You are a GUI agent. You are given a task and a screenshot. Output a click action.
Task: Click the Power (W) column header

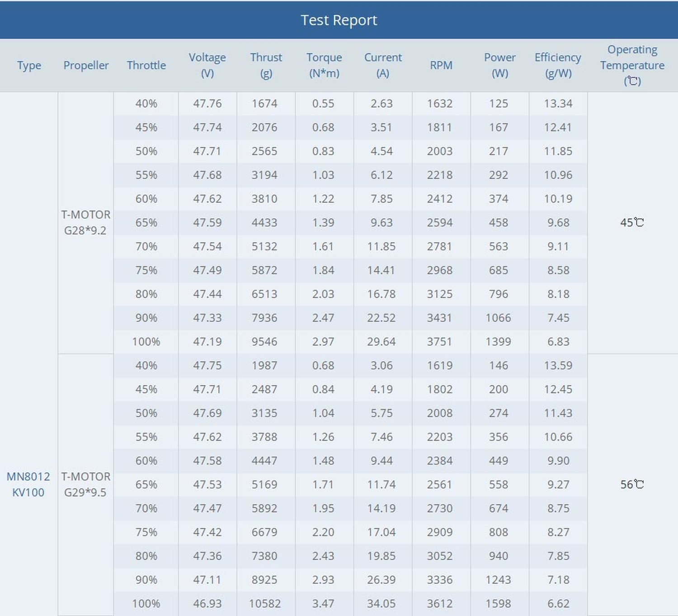[499, 65]
